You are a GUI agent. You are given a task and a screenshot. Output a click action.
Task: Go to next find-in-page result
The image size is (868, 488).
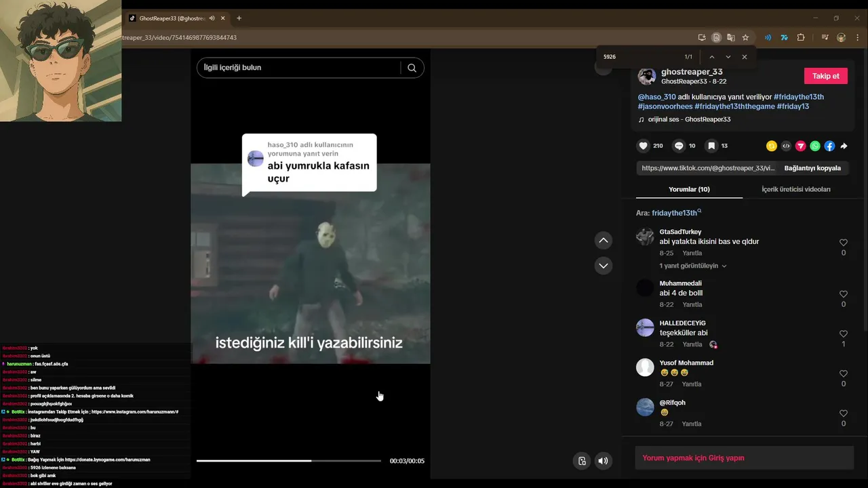(728, 57)
